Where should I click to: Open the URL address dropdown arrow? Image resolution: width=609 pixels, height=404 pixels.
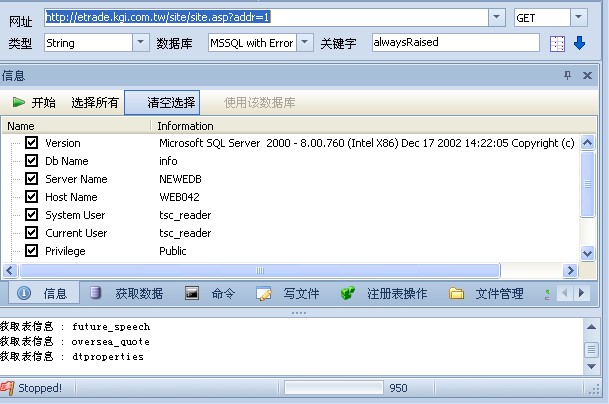point(496,17)
